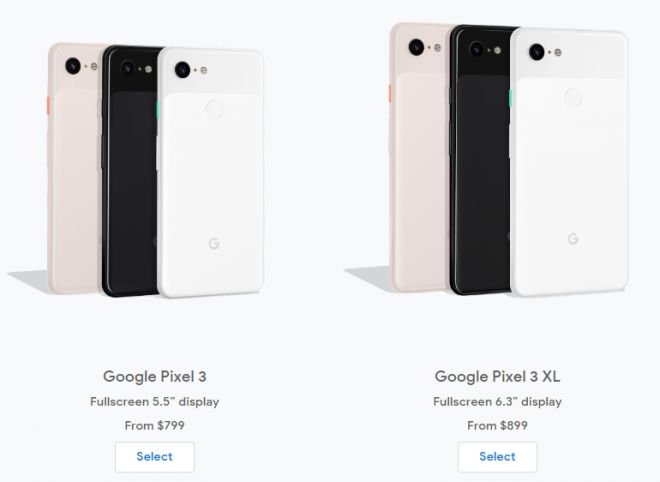
Task: Open the Google Pixel 3 XL title
Action: click(497, 376)
